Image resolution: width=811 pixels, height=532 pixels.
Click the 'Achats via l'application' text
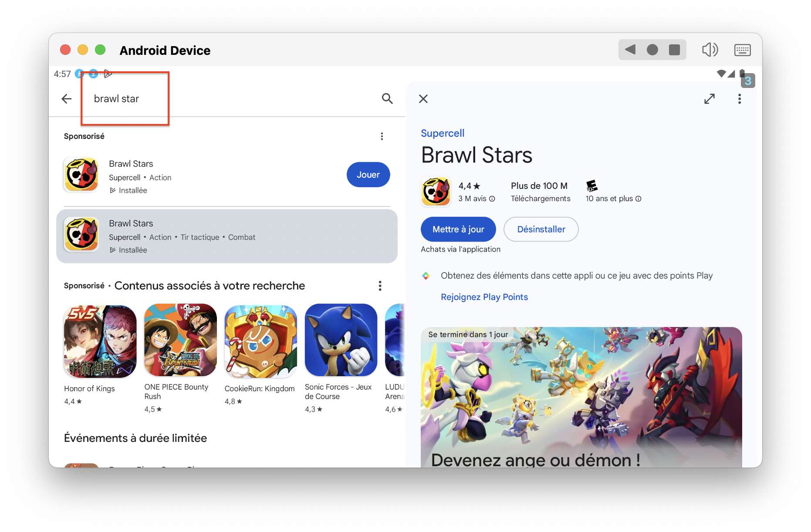[x=460, y=249]
